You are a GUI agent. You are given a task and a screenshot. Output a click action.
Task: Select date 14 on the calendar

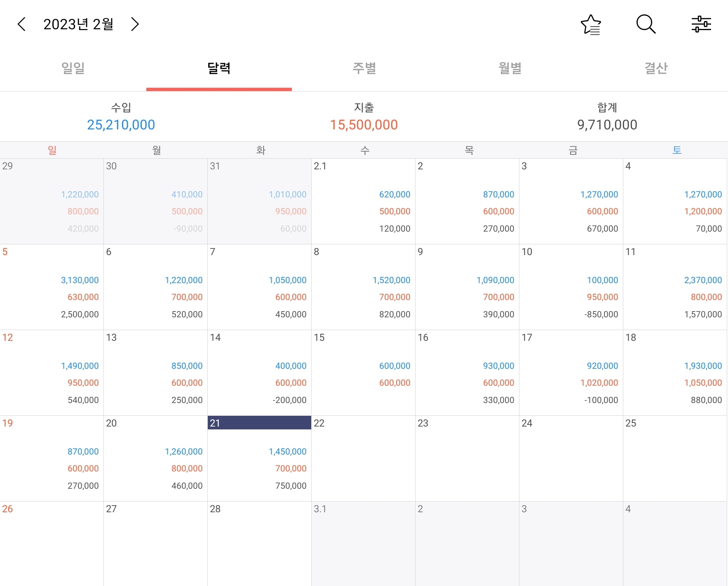pos(259,373)
